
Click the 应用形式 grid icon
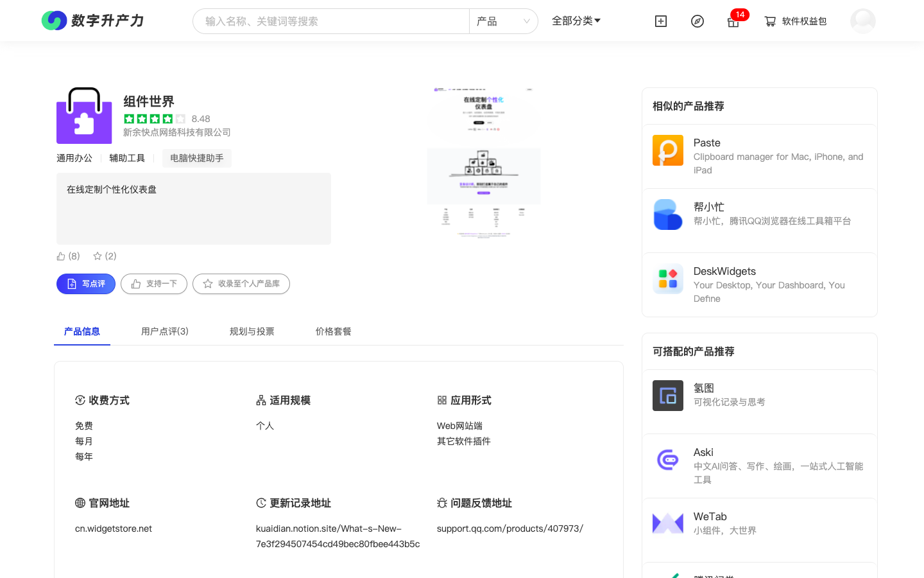442,400
